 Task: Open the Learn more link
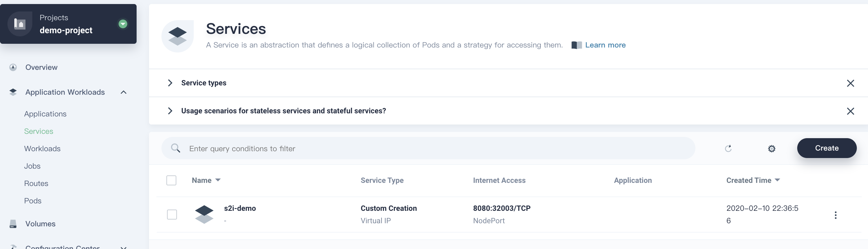tap(605, 45)
